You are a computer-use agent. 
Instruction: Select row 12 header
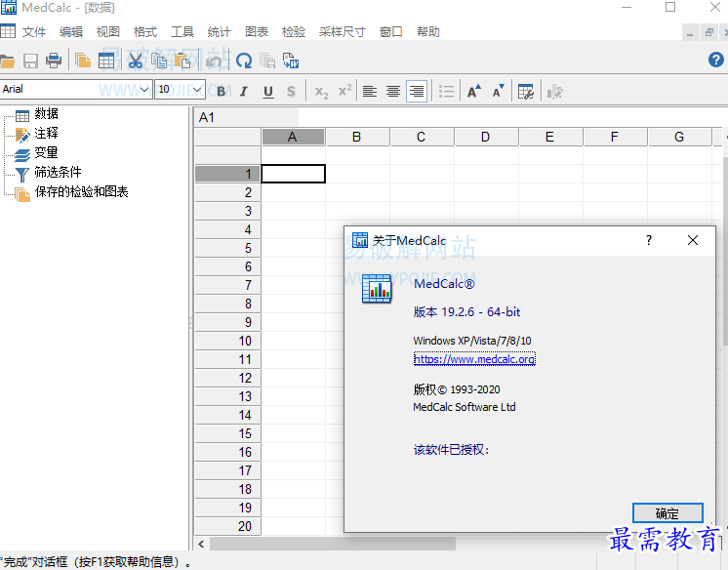227,378
